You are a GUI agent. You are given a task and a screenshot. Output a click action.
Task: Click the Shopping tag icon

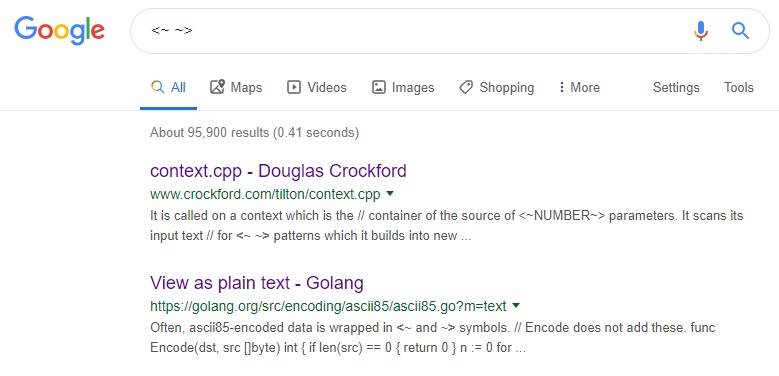coord(466,87)
